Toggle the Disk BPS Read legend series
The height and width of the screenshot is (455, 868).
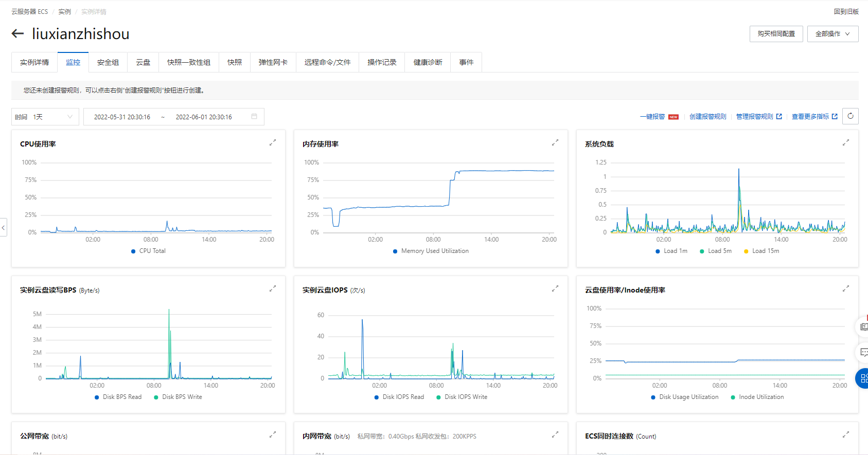pos(118,397)
